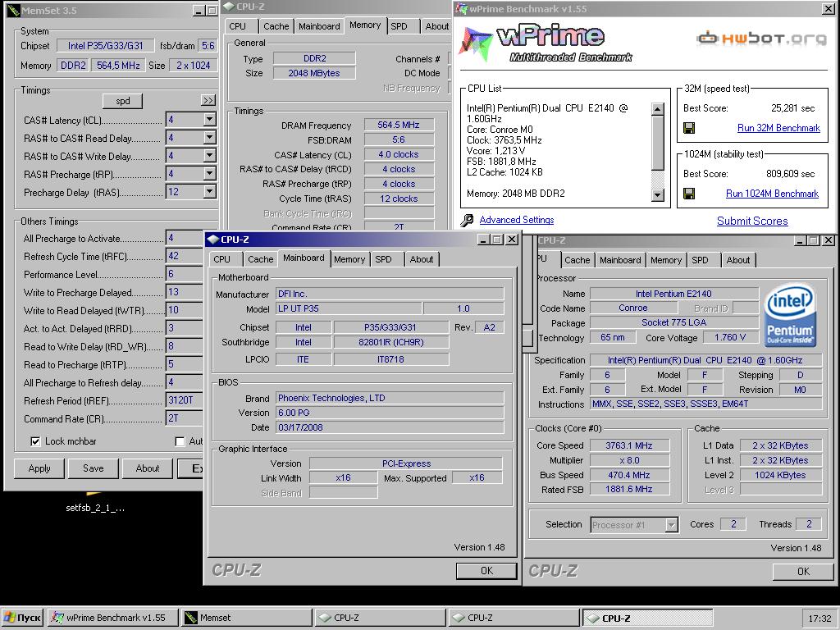Expand MemSet timings with the >> button
The height and width of the screenshot is (630, 840).
point(208,100)
